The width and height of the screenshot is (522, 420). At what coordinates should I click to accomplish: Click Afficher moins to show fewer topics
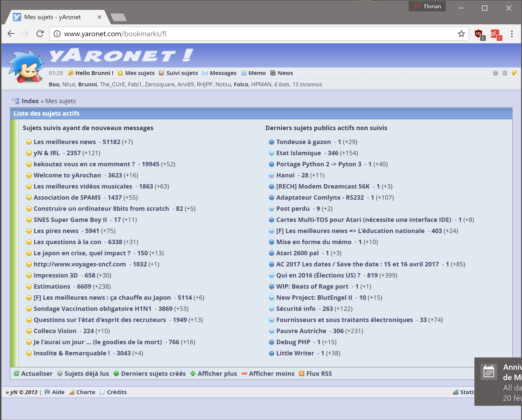click(x=271, y=374)
